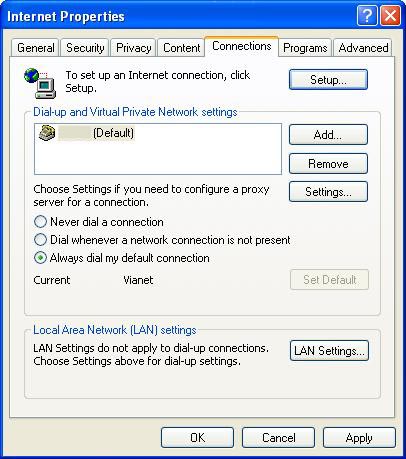This screenshot has height=459, width=406.
Task: Click Apply to save changes
Action: 359,438
